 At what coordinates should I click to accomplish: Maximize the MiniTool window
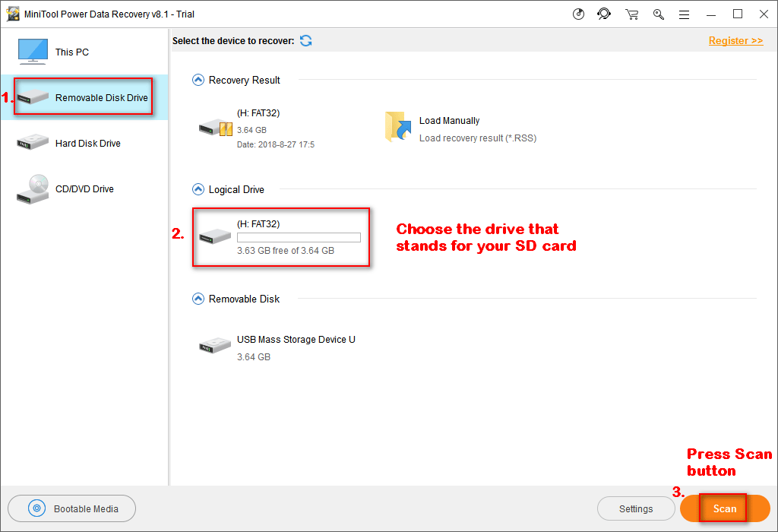click(738, 14)
